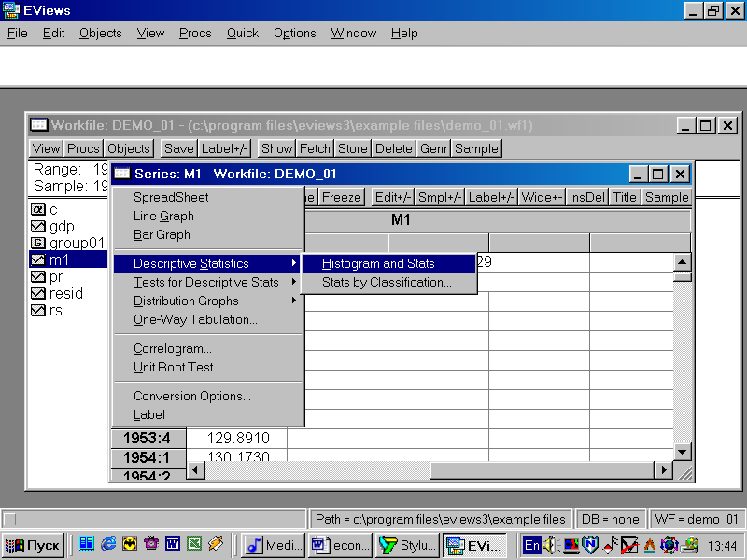The height and width of the screenshot is (560, 747).
Task: Click Save in the workfile toolbar
Action: tap(179, 149)
